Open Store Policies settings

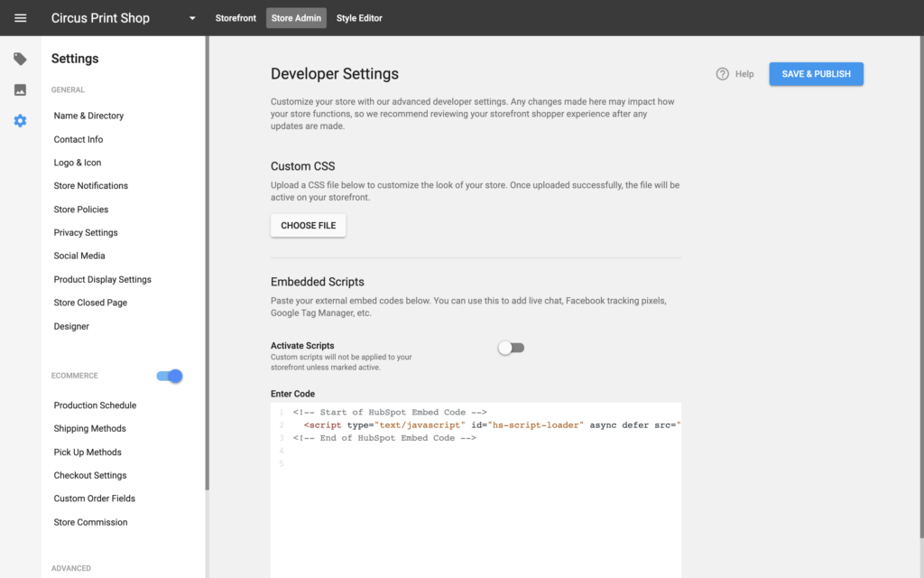click(80, 210)
